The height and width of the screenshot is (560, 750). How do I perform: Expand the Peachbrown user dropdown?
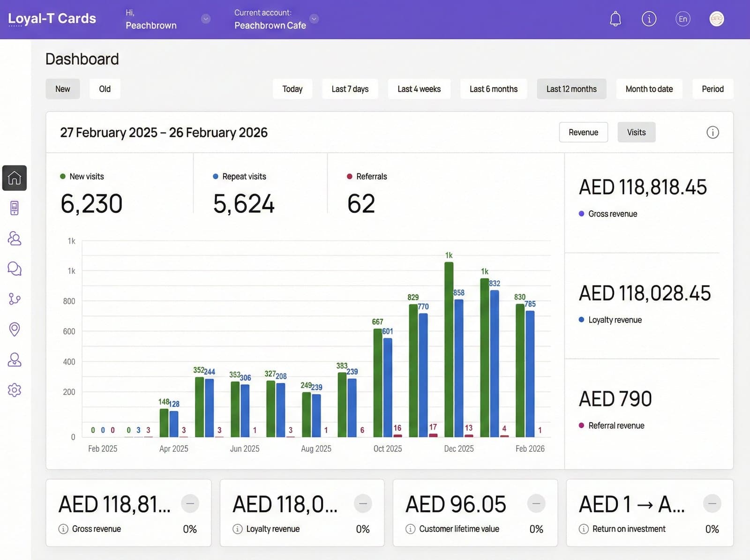coord(206,19)
